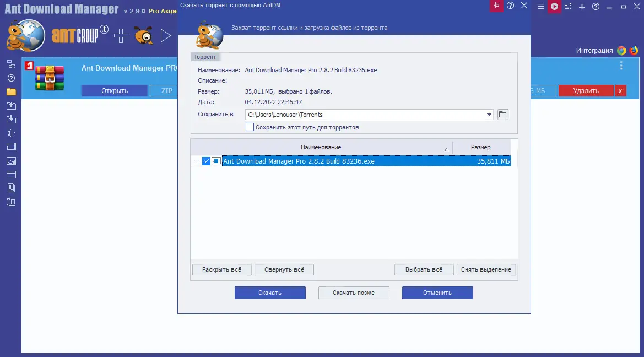The height and width of the screenshot is (357, 644).
Task: Open the download speed settings icon
Action: coord(570,7)
